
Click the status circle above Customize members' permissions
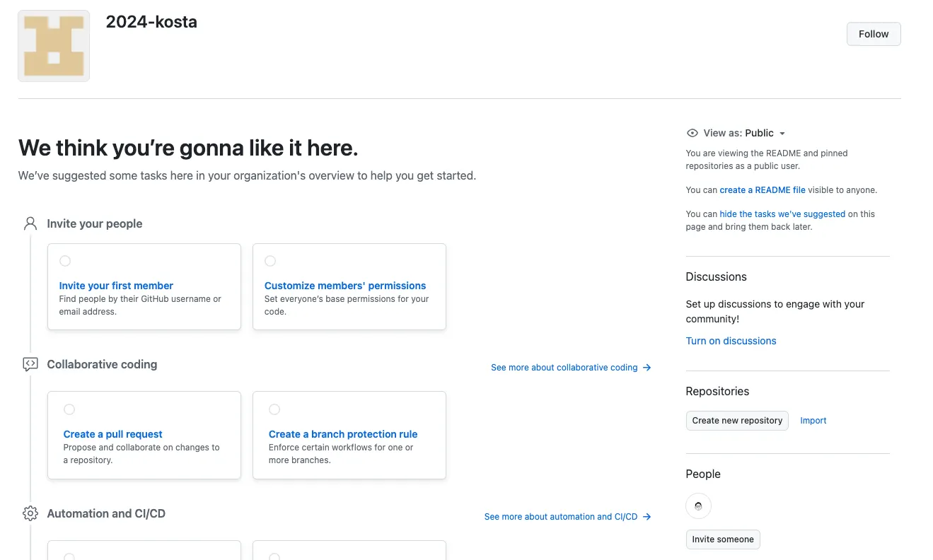270,261
